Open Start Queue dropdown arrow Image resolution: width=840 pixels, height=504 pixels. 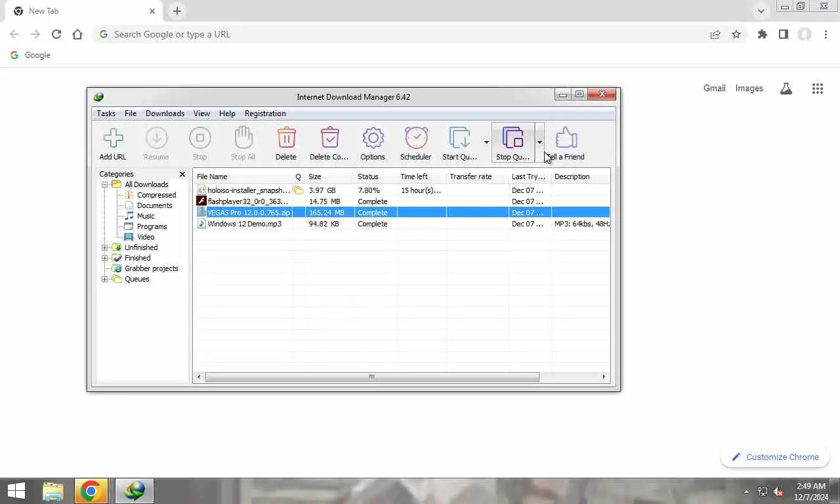pos(486,142)
